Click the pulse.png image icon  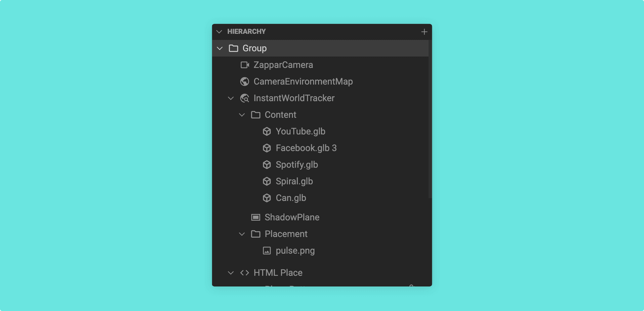tap(267, 251)
